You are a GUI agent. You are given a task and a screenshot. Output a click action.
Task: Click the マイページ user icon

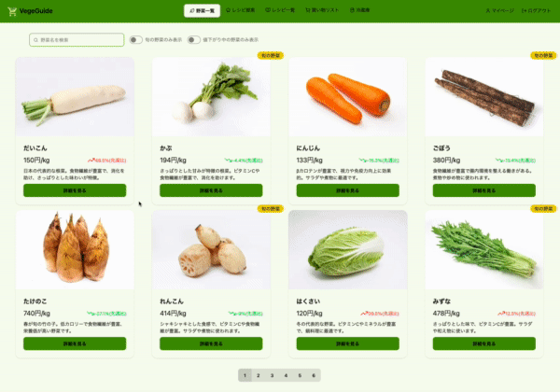[488, 10]
